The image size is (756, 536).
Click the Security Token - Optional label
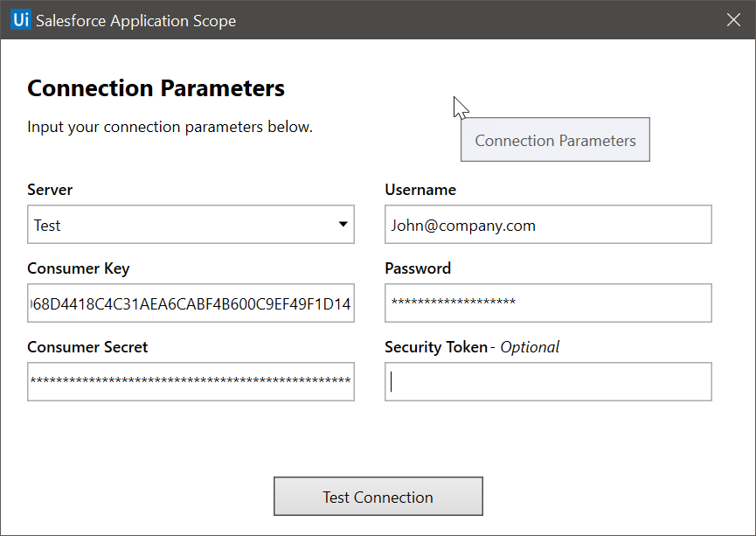tap(472, 347)
